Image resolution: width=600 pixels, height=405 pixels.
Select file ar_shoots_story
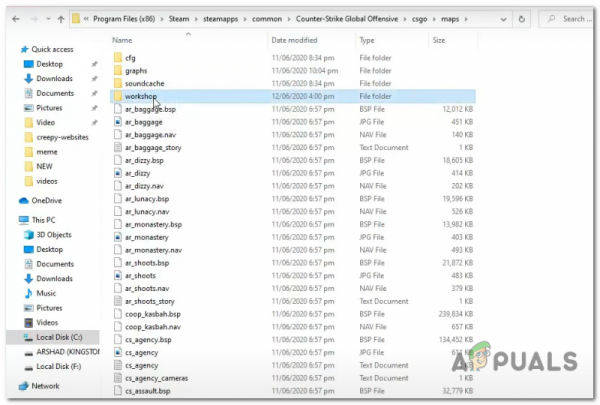150,301
